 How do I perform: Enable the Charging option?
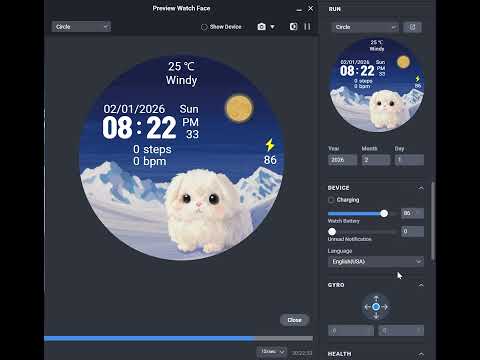pyautogui.click(x=331, y=200)
